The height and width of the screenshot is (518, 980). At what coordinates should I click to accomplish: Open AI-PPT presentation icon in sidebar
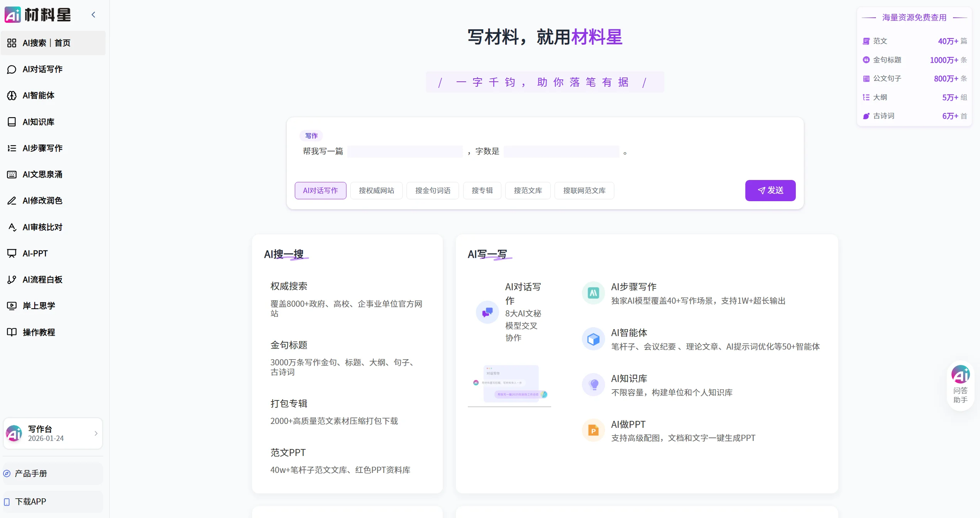click(x=12, y=253)
